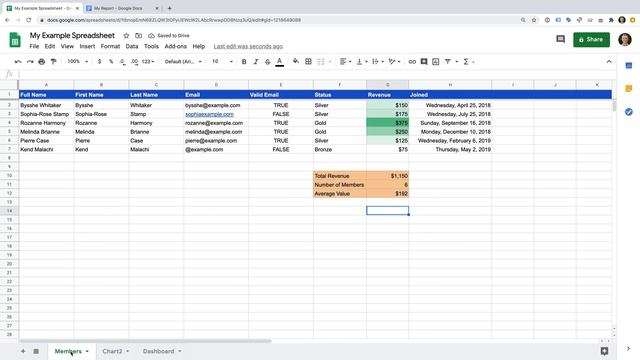Insert a comment from the toolbar
Screen dimensions: 640x360
424,62
